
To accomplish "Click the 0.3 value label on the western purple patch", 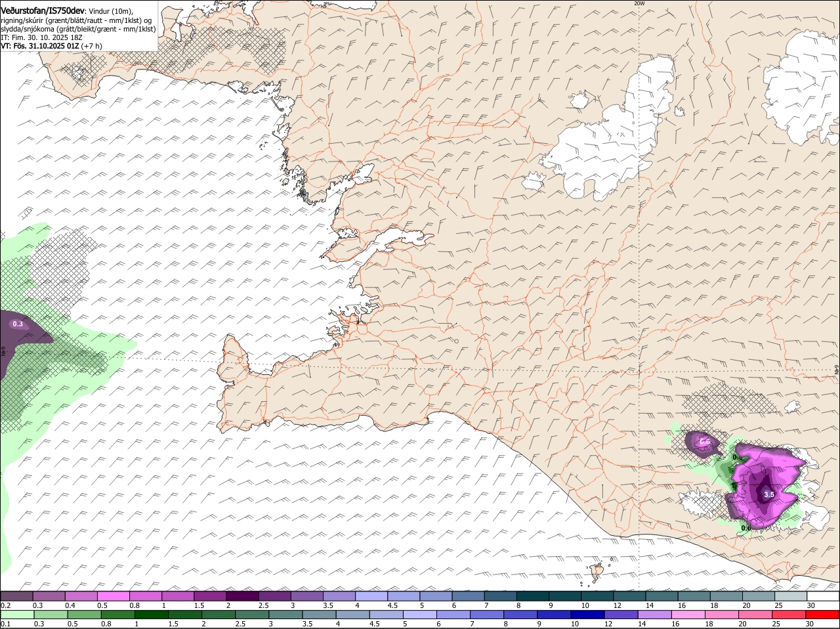I will pyautogui.click(x=18, y=324).
